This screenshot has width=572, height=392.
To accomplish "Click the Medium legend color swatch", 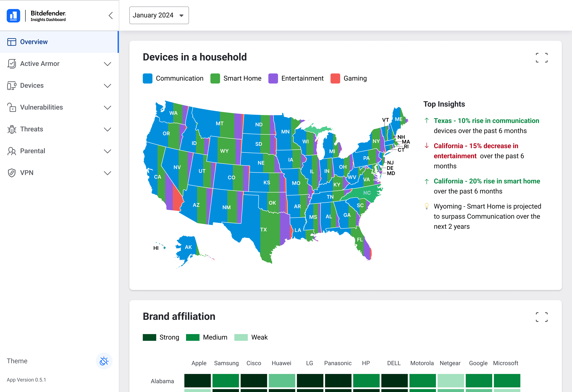I will click(193, 337).
